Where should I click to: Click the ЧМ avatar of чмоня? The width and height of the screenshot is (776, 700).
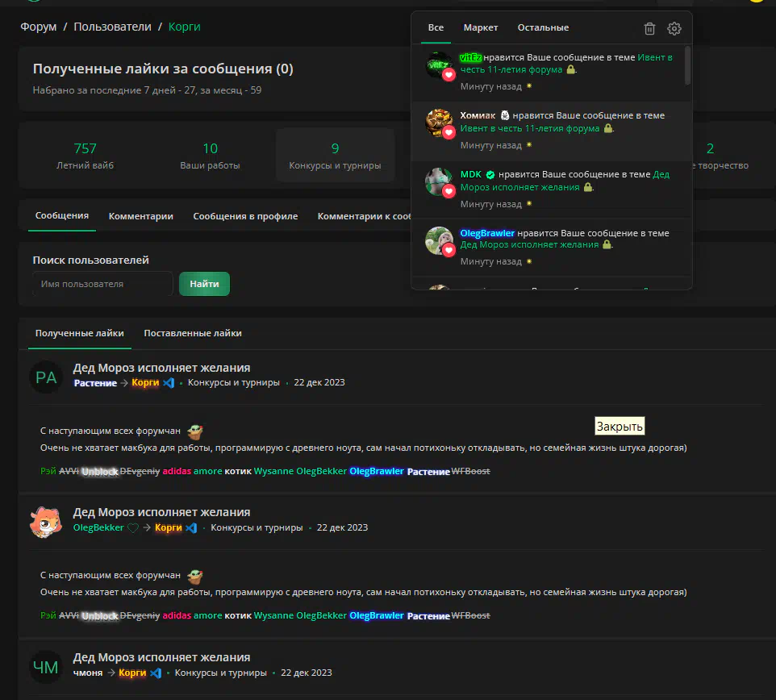46,667
